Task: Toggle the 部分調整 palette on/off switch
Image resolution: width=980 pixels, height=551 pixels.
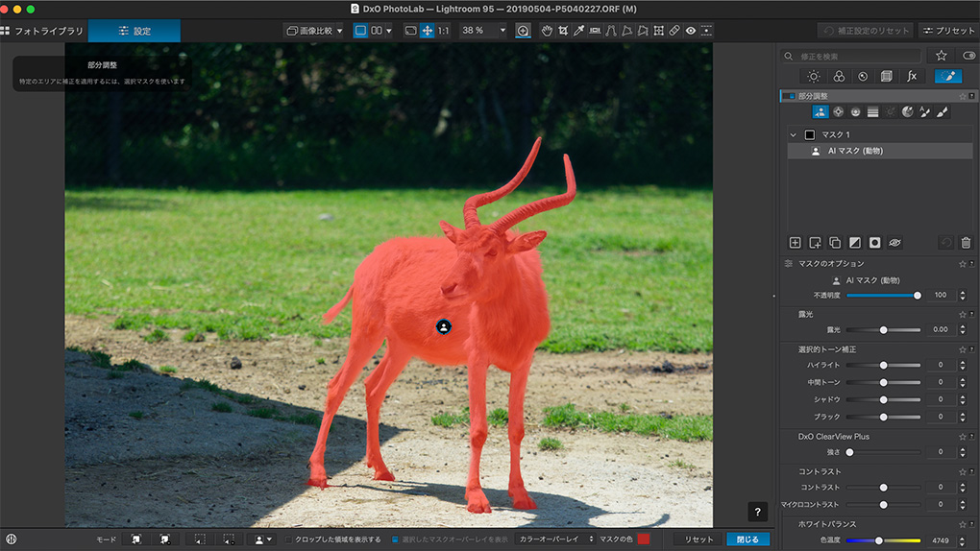Action: coord(790,96)
